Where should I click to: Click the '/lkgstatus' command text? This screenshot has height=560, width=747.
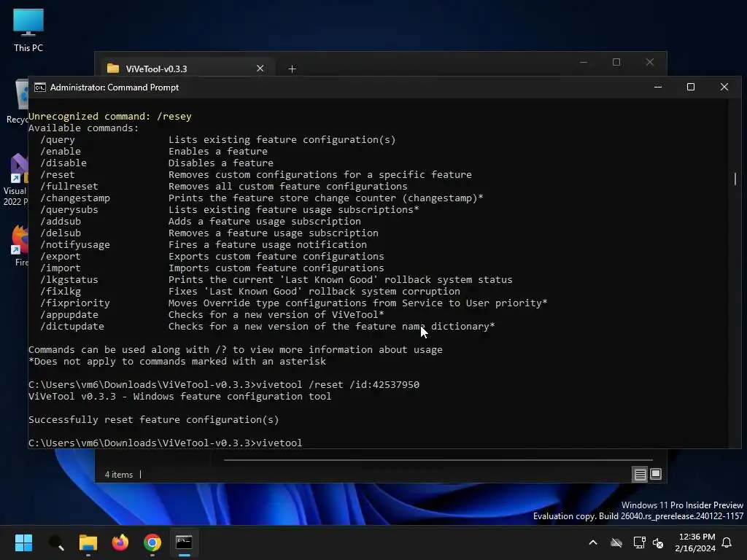tap(69, 280)
